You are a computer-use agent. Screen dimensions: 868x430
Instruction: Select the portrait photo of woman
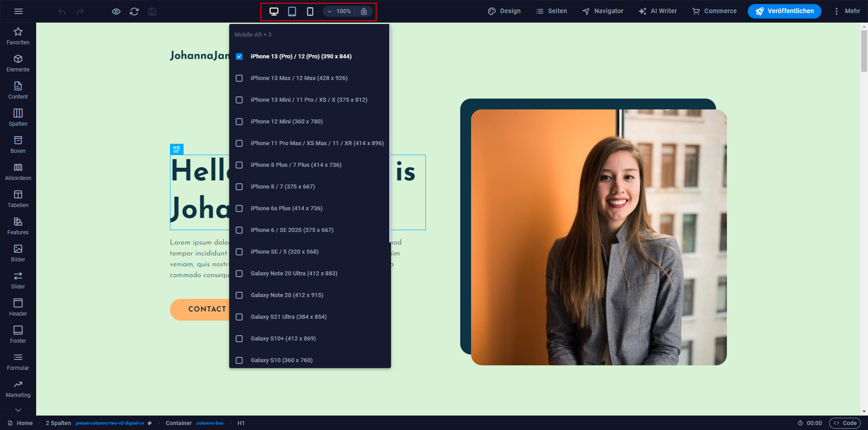point(599,237)
